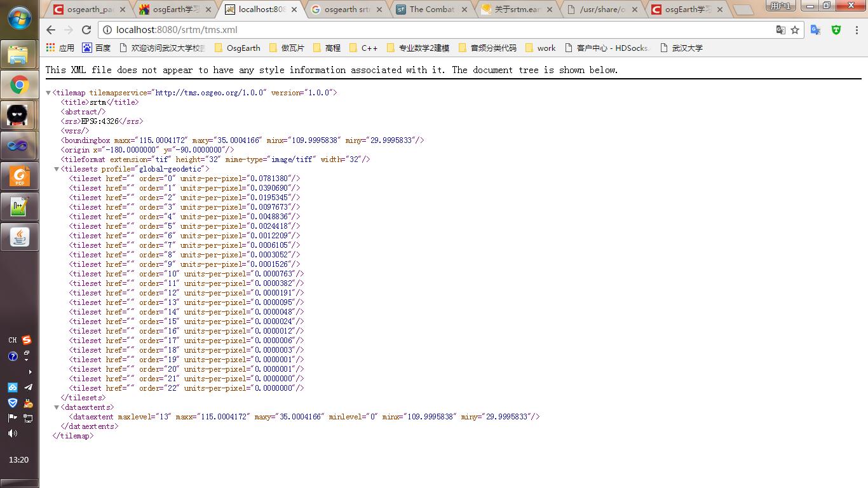Open the blue translate extension icon
This screenshot has width=868, height=488.
(x=816, y=30)
